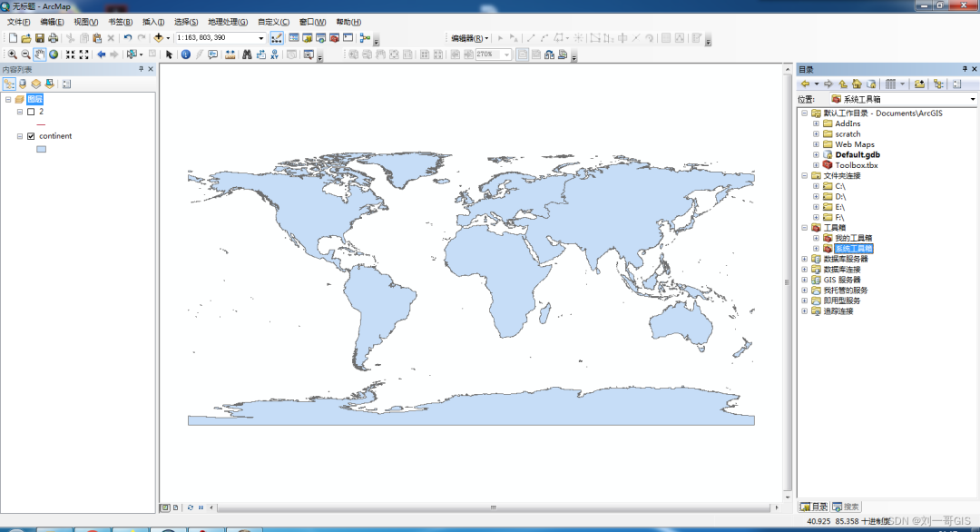Click Fixed Zoom Out icon

[83, 55]
